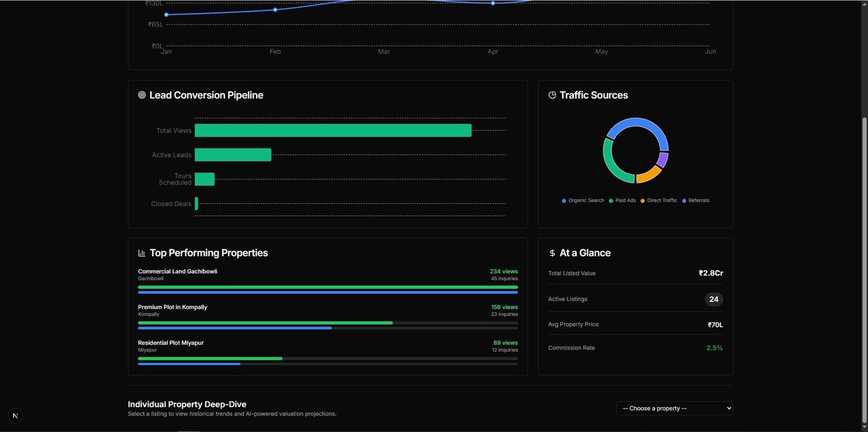Image resolution: width=868 pixels, height=432 pixels.
Task: Click green views bar for Commercial Land Gachibowli
Action: [328, 287]
